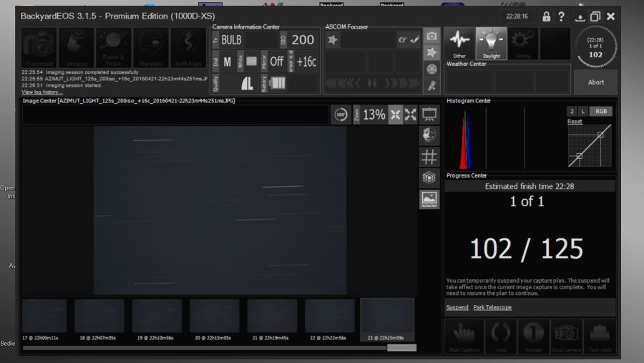Image resolution: width=644 pixels, height=363 pixels.
Task: Select the L histogram mode
Action: 583,112
